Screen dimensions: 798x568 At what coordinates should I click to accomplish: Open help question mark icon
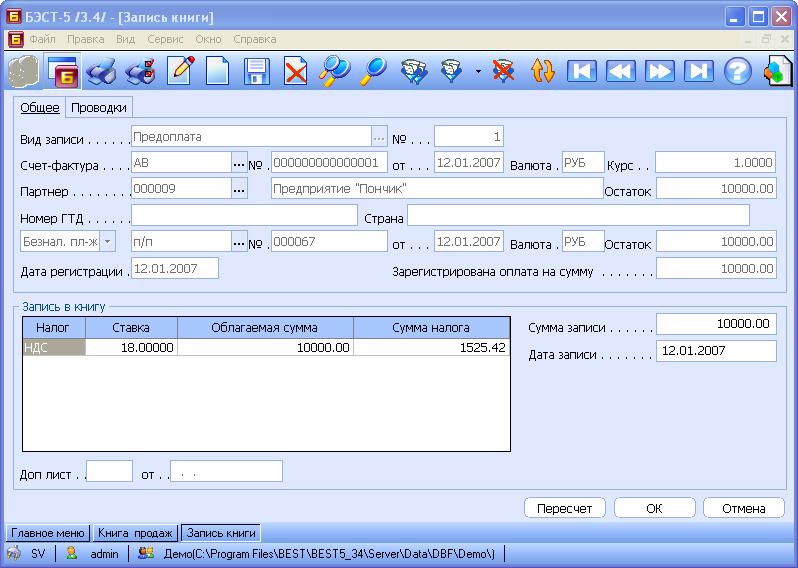click(737, 71)
